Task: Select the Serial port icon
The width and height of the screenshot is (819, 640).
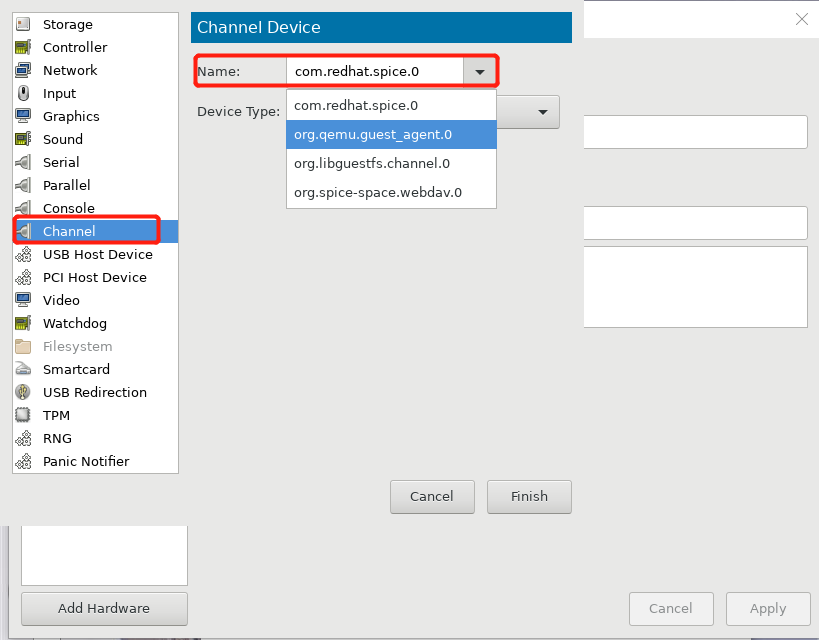Action: point(23,162)
